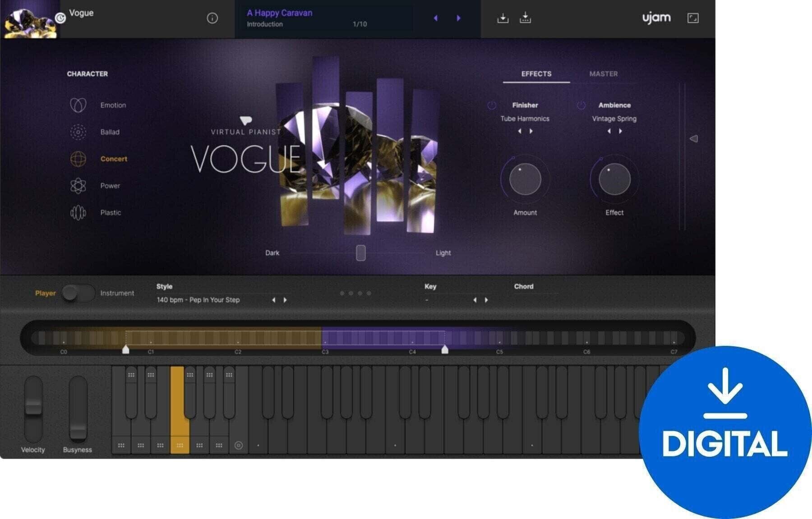Select the Vintage Spring ambience label

[614, 119]
